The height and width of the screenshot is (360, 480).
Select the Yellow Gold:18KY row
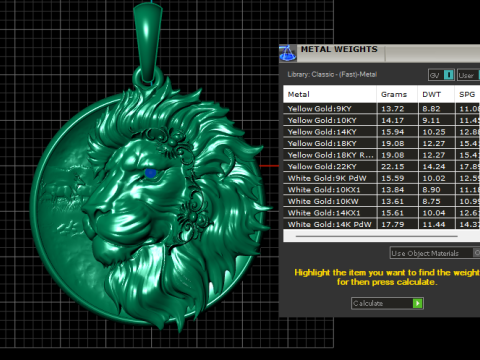(x=382, y=143)
